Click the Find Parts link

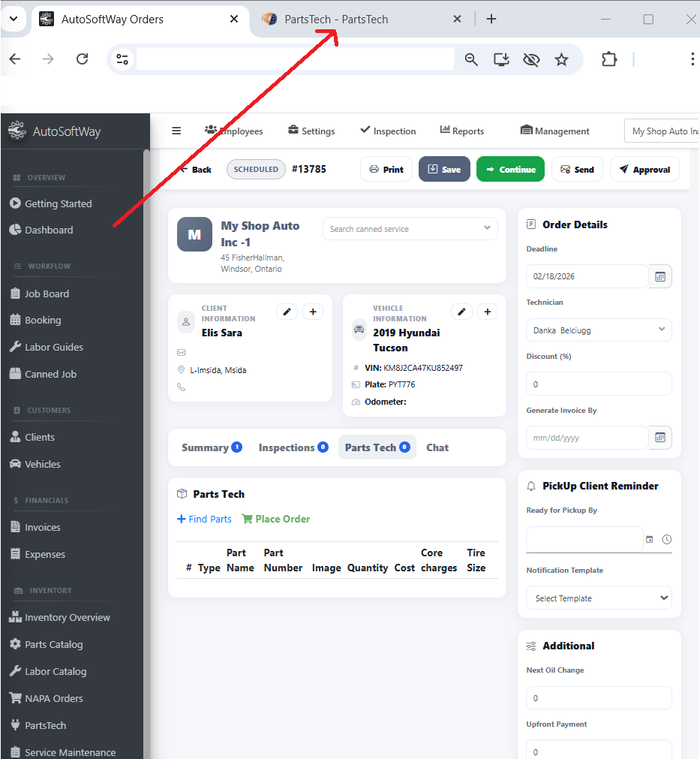[x=204, y=519]
